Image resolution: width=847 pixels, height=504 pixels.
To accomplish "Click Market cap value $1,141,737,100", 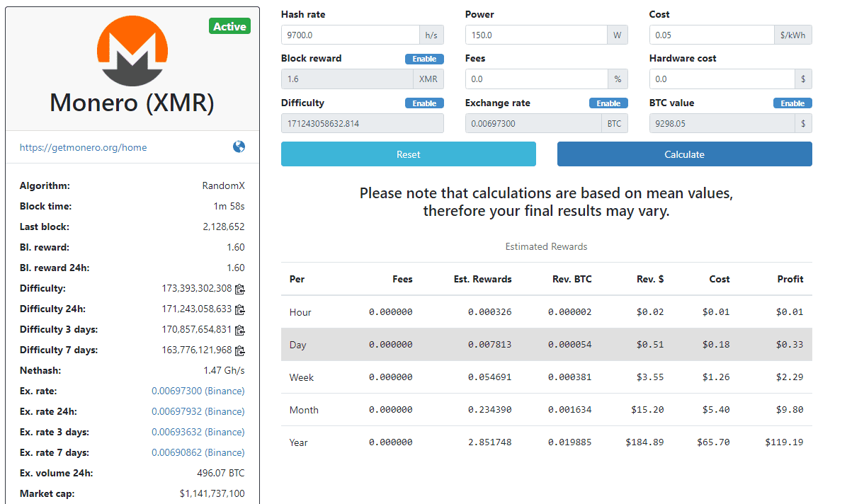I will pyautogui.click(x=212, y=493).
